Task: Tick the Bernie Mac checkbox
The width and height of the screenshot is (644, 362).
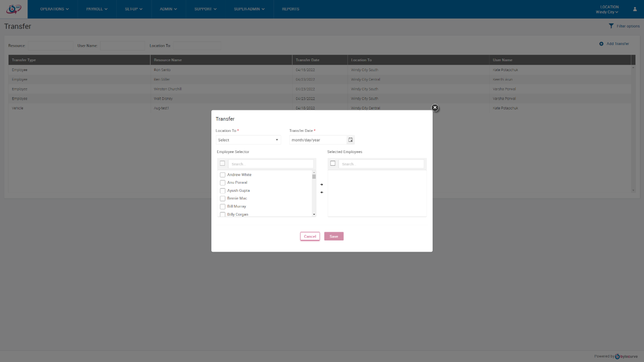Action: pos(222,199)
